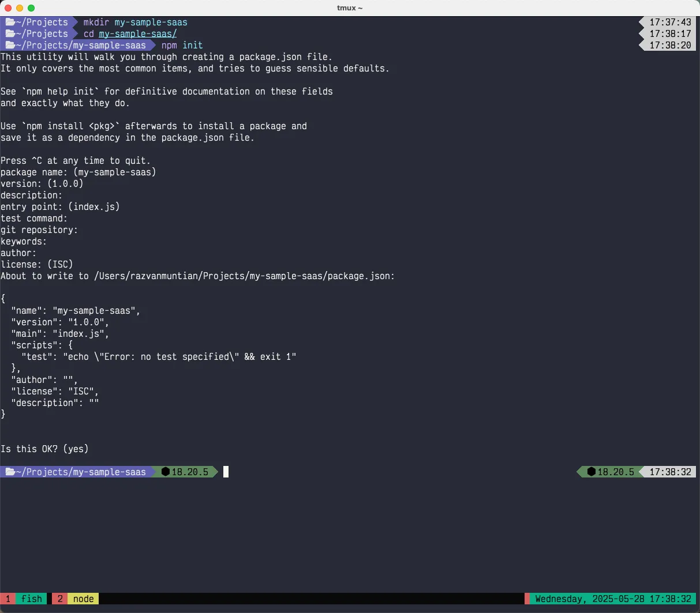Click the underlined my-sample-saas/ path in cd command

(137, 34)
